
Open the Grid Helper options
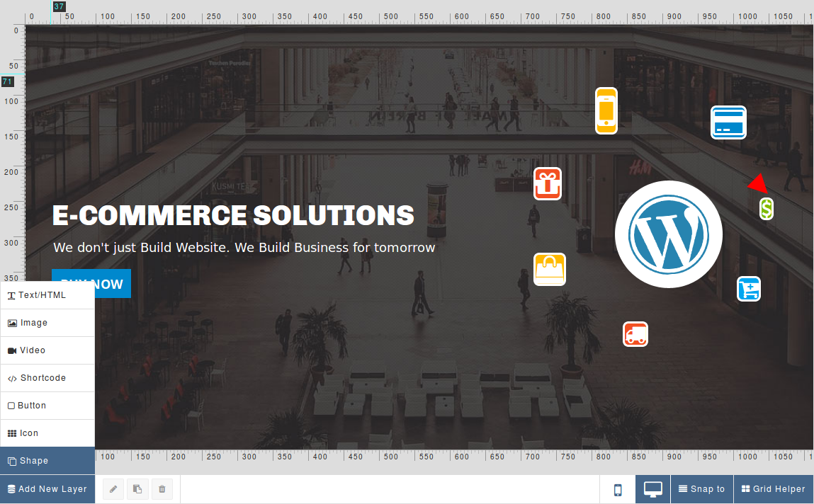coord(774,489)
